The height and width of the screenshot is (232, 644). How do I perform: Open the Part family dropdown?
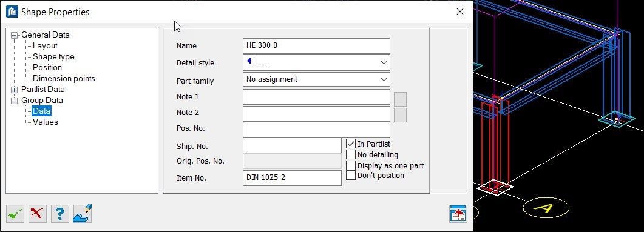pos(316,79)
